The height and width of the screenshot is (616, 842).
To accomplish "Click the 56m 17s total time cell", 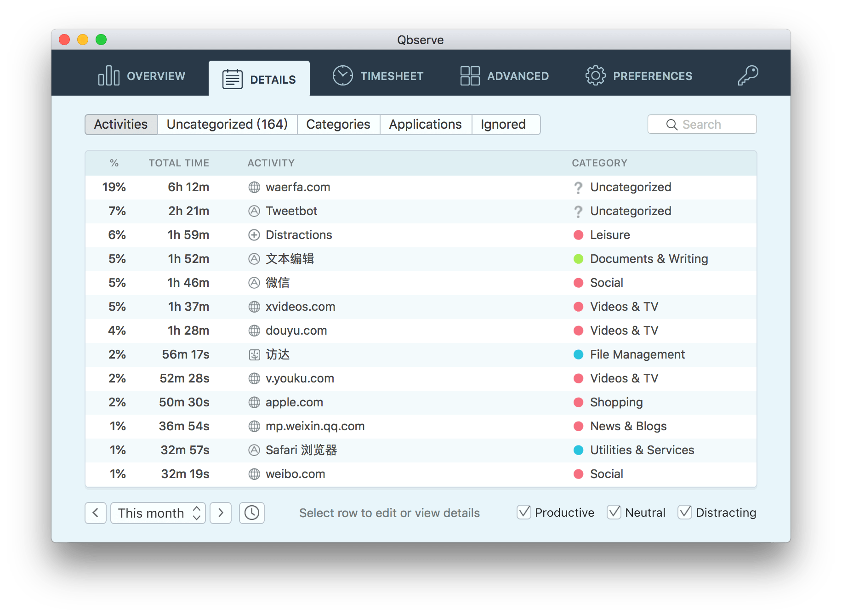I will tap(186, 355).
